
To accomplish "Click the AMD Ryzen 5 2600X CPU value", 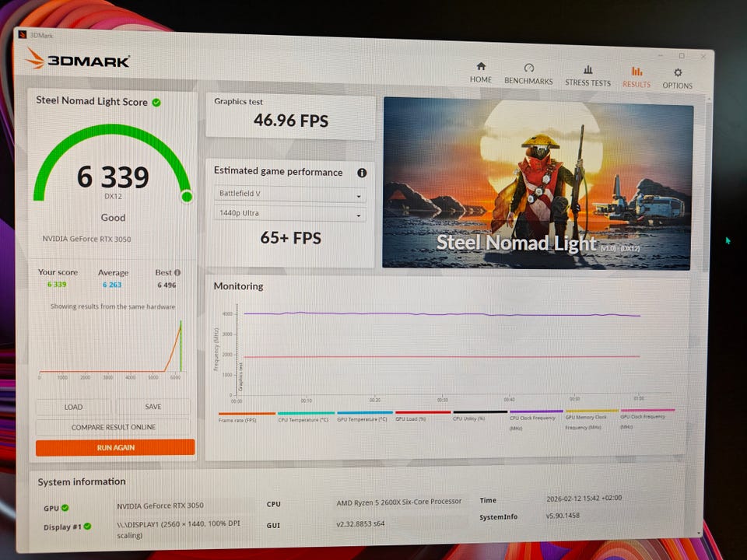I will [398, 502].
